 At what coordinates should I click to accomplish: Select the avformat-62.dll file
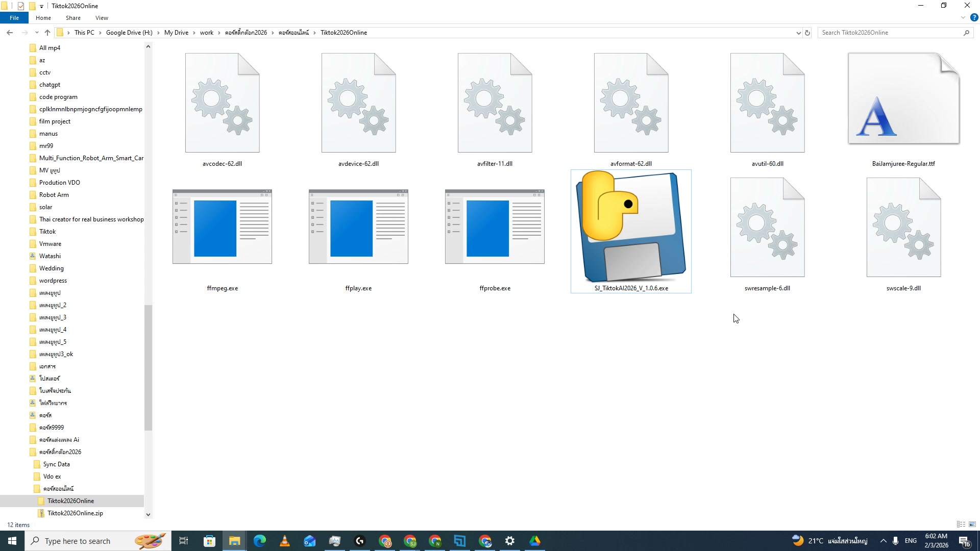tap(631, 102)
